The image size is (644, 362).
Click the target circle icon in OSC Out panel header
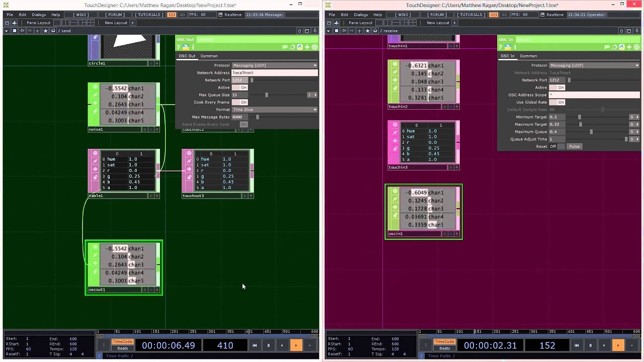point(314,47)
